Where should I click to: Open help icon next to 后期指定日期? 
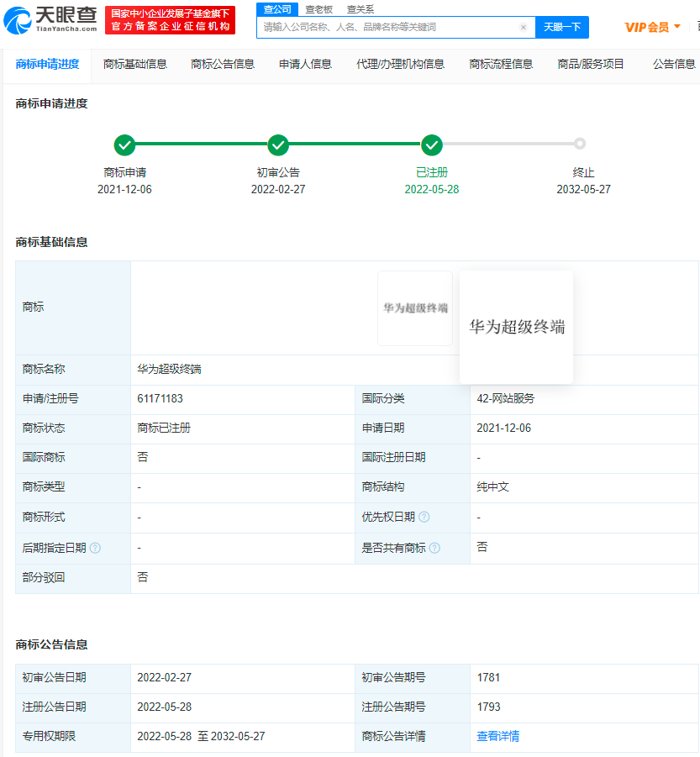(x=95, y=548)
